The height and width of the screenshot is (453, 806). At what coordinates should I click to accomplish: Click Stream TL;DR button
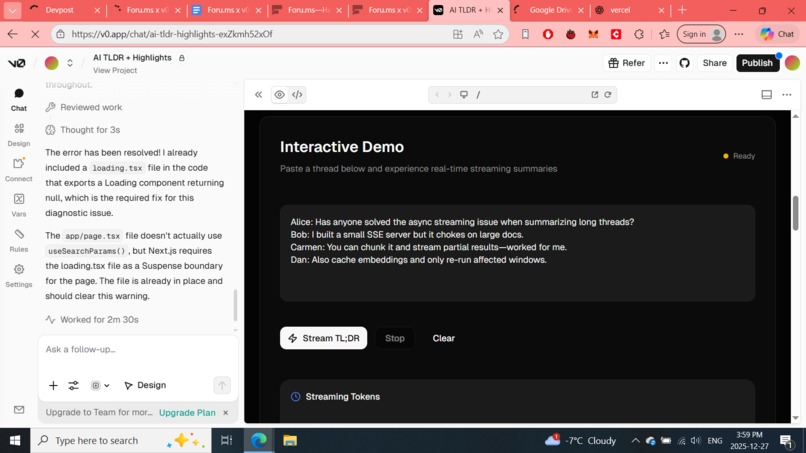(x=323, y=338)
